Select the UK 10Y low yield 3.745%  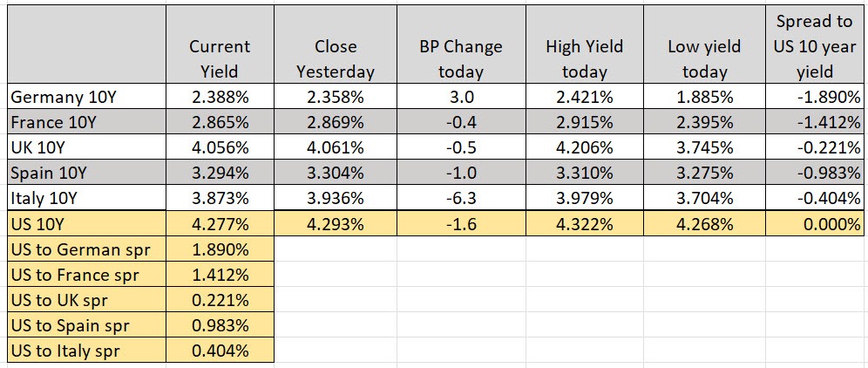pyautogui.click(x=703, y=146)
